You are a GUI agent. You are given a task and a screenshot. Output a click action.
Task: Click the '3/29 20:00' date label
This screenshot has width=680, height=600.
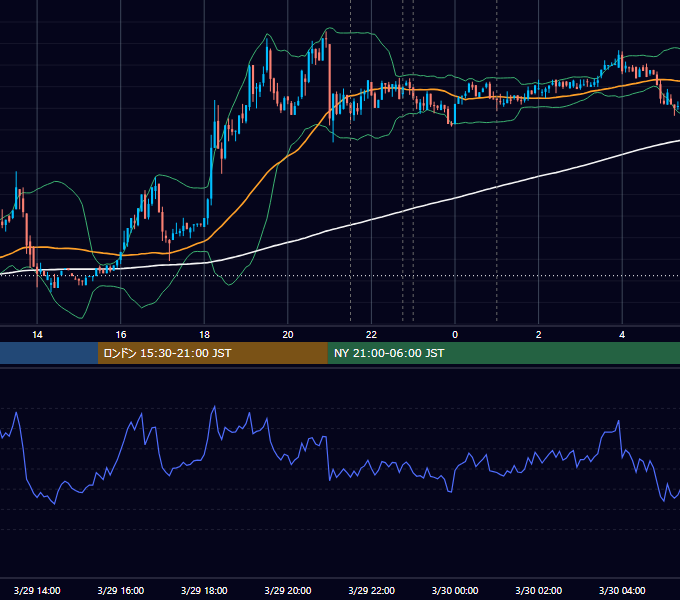288,590
